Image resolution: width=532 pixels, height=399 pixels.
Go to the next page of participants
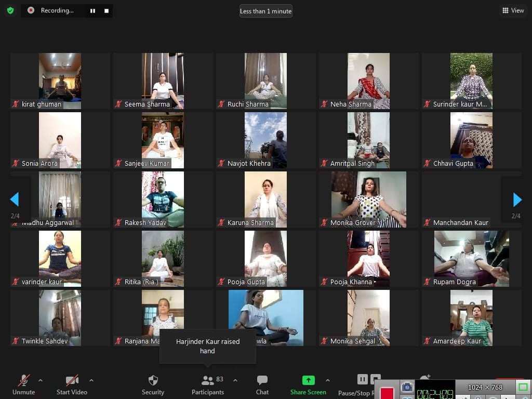point(517,200)
